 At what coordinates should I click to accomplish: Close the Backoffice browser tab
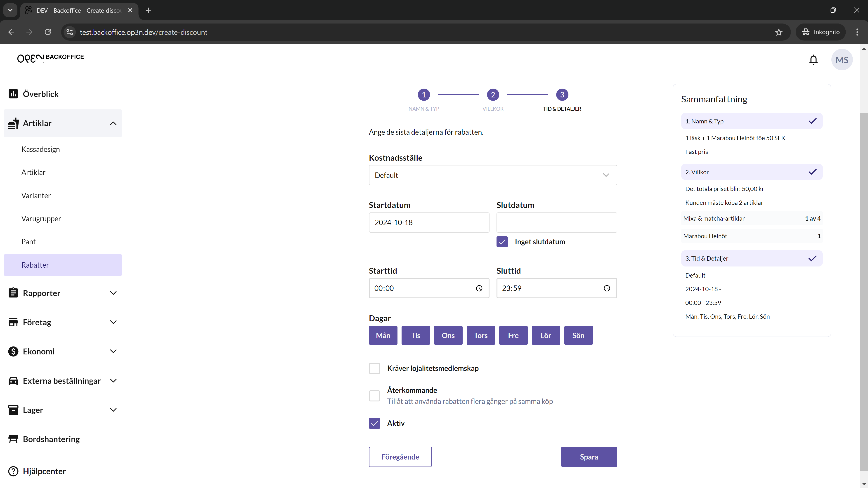point(130,10)
